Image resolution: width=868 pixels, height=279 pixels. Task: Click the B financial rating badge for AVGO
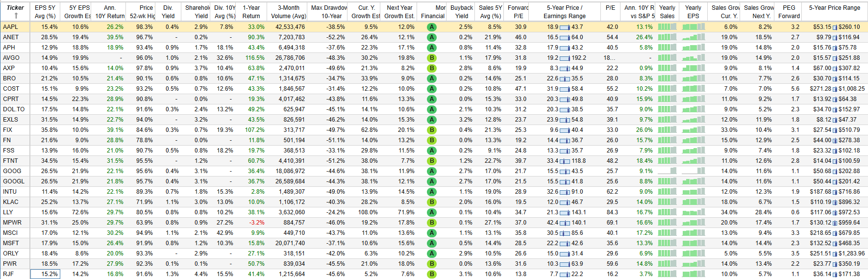click(x=432, y=58)
